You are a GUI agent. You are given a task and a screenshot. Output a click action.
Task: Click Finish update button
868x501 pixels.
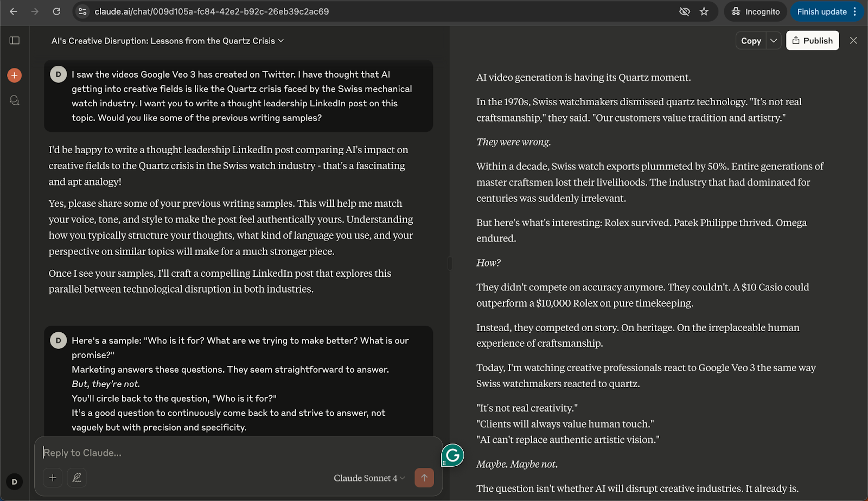(821, 11)
